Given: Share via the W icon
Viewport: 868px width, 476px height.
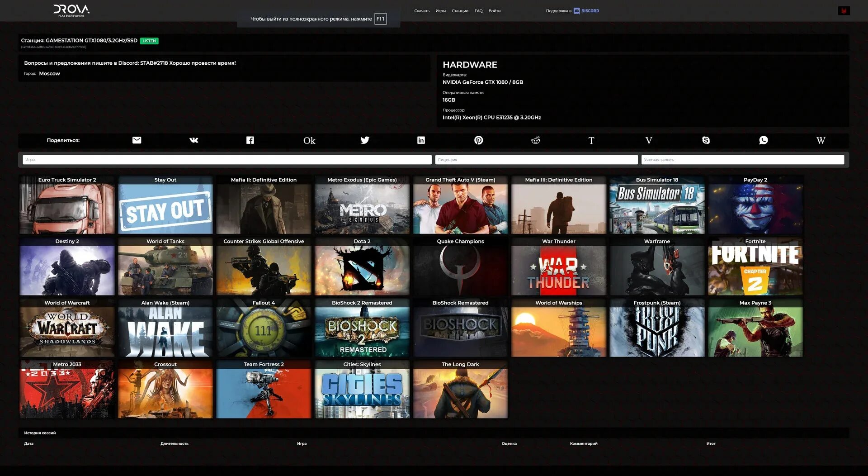Looking at the screenshot, I should pyautogui.click(x=821, y=141).
